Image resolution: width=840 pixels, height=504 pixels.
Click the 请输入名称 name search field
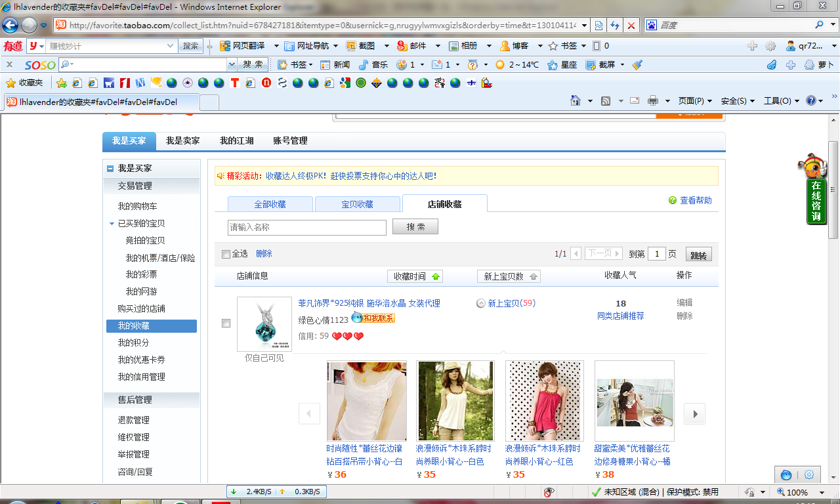(307, 227)
